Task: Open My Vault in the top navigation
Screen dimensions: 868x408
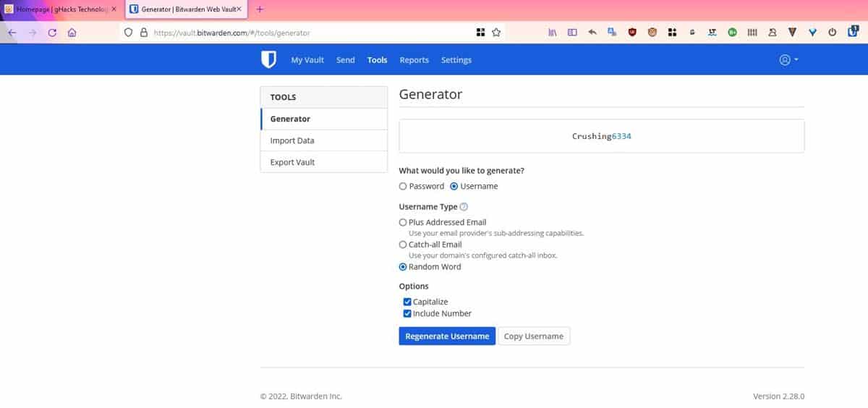Action: [307, 60]
